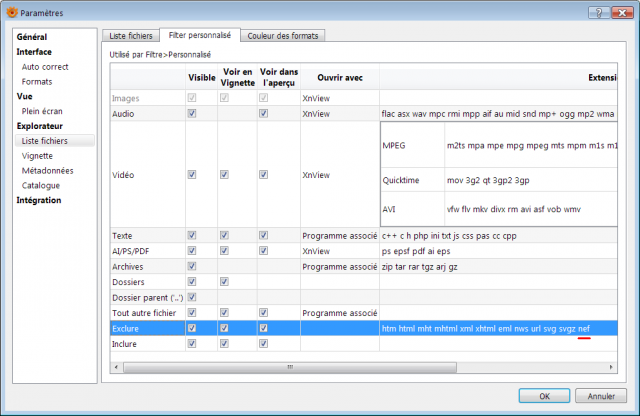Click the AI/PS/PDF extensions ps epsf pdf
This screenshot has height=416, width=640.
coord(416,251)
